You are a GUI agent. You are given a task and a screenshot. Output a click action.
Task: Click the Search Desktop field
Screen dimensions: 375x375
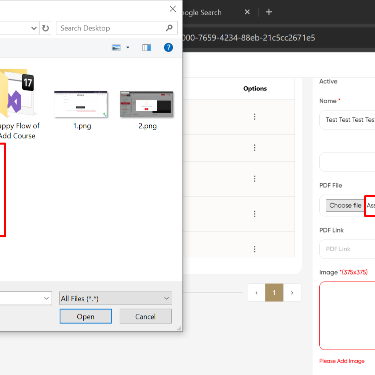click(x=117, y=28)
